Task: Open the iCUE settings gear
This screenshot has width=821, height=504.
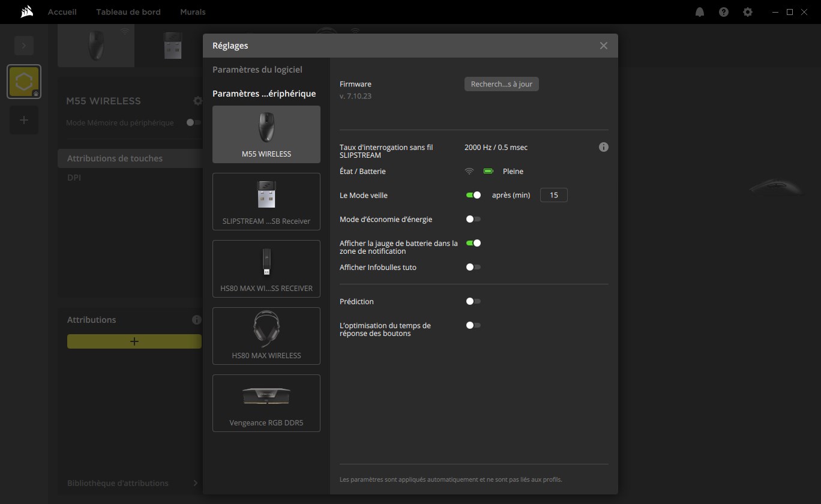Action: tap(748, 12)
